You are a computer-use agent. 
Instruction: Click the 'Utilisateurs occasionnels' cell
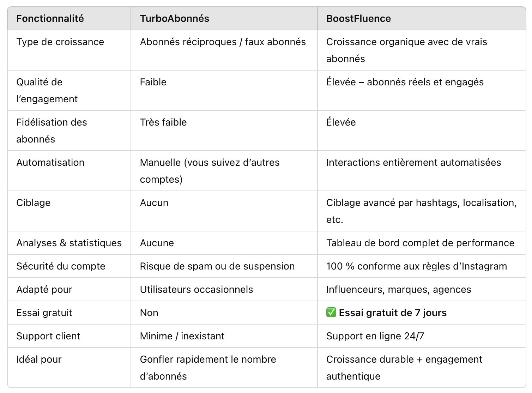(197, 290)
